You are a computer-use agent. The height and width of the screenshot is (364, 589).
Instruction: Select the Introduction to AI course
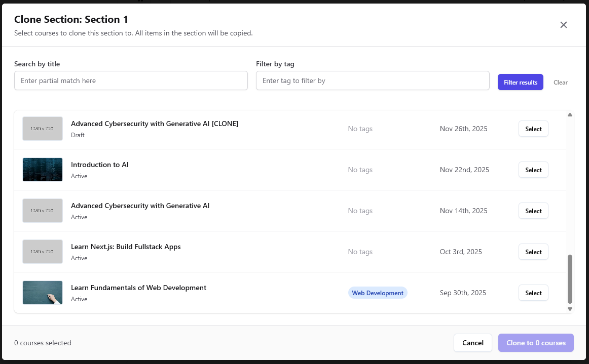533,170
